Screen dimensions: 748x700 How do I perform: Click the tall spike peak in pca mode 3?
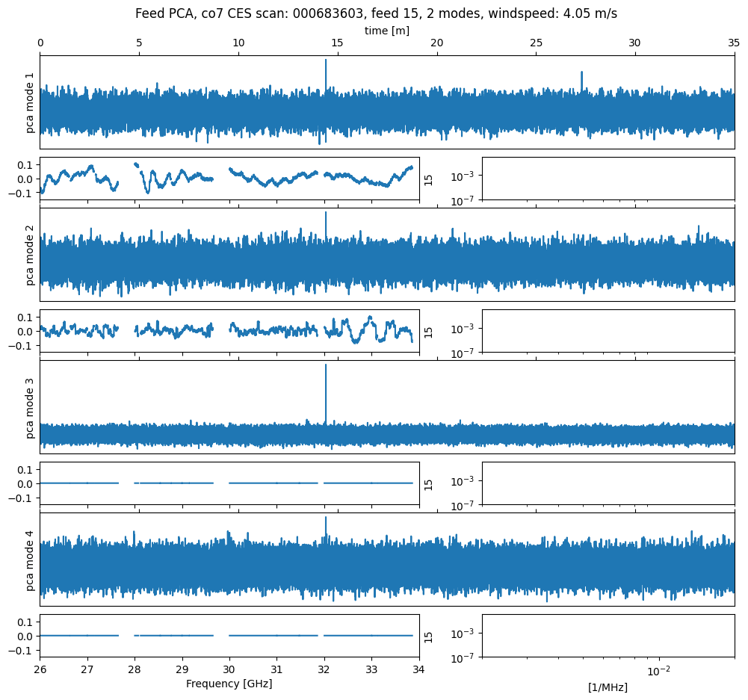click(326, 366)
